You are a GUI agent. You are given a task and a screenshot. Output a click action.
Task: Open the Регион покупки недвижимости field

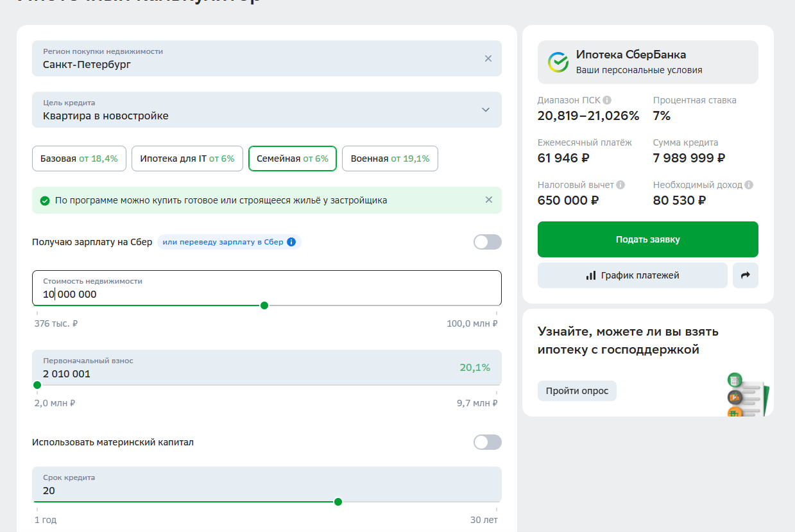[267, 58]
